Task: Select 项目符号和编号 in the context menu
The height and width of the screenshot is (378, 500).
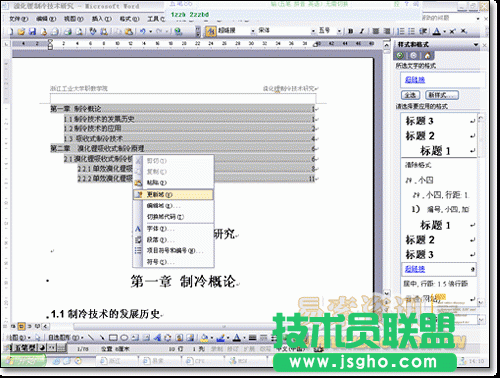Action: click(x=173, y=250)
